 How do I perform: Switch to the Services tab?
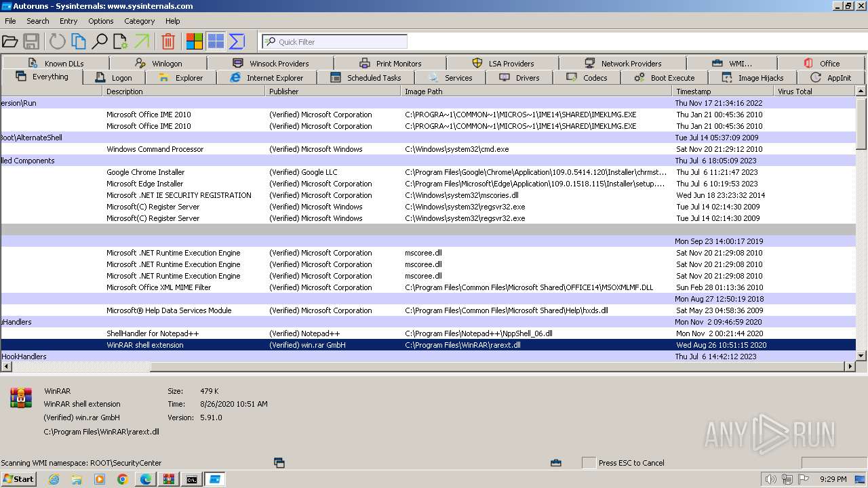(x=450, y=77)
